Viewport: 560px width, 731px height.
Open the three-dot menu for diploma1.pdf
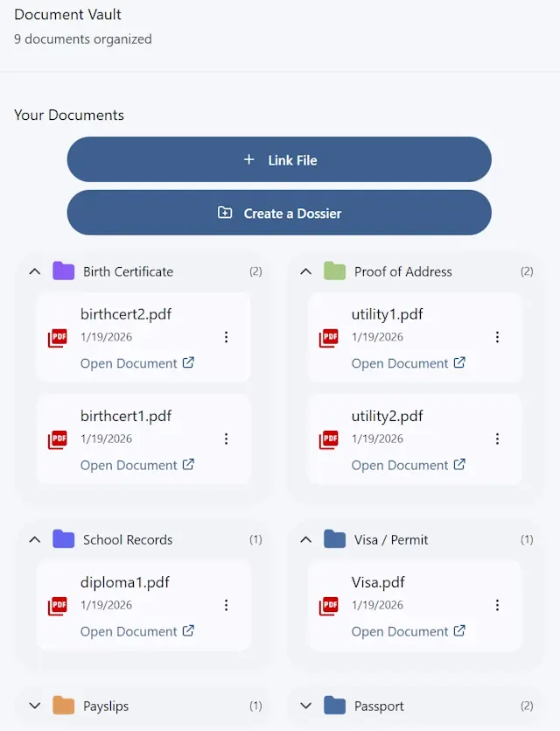tap(227, 605)
